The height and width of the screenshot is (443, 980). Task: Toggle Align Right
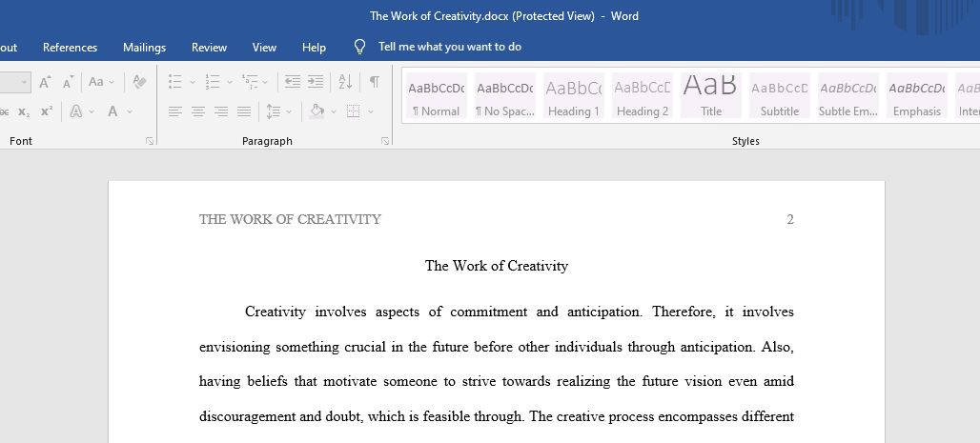tap(221, 111)
